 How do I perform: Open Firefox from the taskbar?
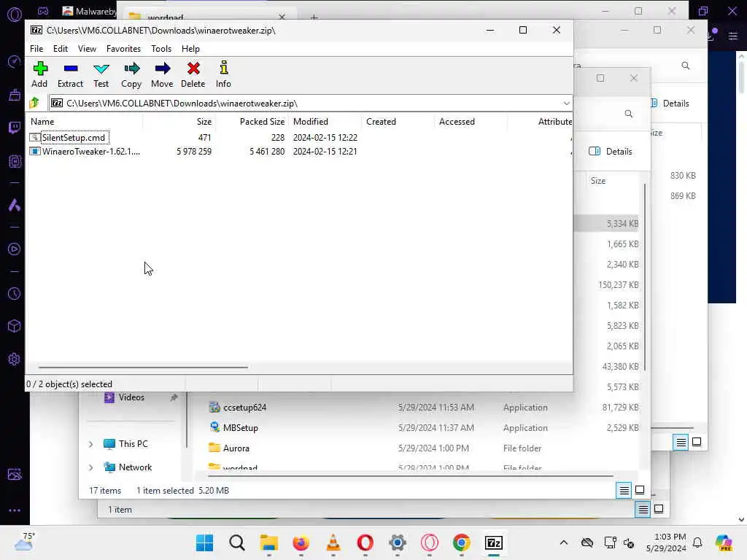pos(301,542)
